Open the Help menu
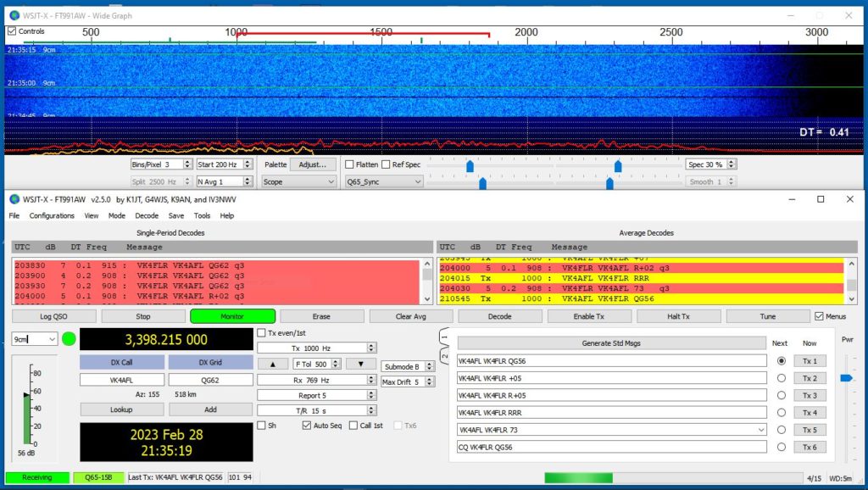 227,215
